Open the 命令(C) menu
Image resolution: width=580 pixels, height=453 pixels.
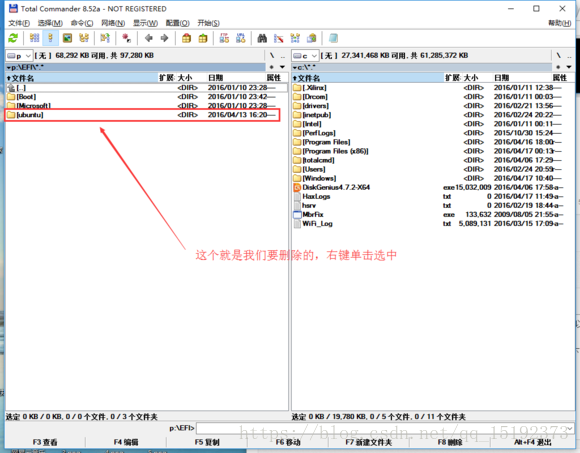pos(82,23)
